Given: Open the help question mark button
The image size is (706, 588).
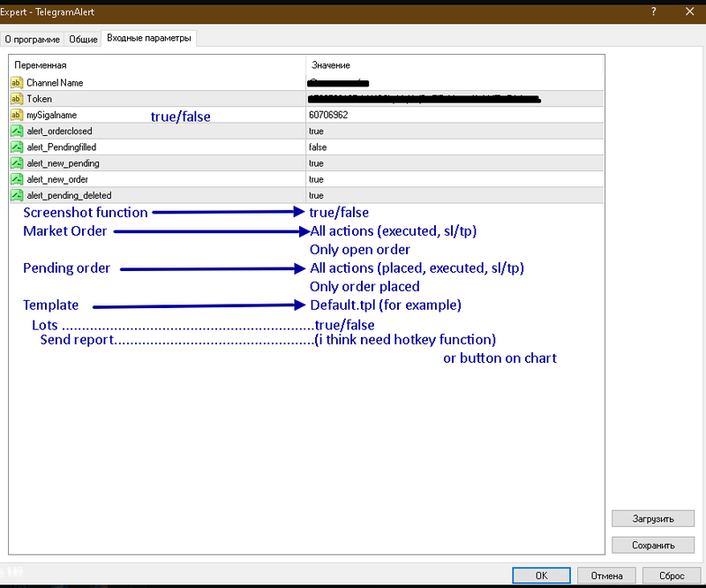Looking at the screenshot, I should [653, 11].
